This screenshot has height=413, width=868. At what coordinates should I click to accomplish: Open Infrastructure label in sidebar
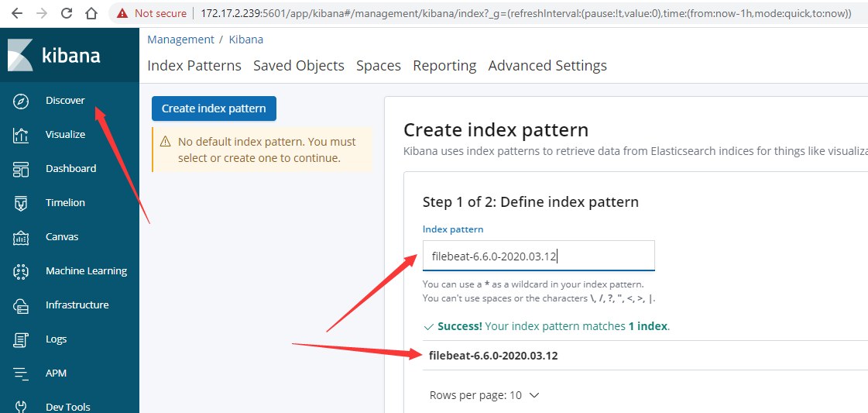pyautogui.click(x=77, y=305)
